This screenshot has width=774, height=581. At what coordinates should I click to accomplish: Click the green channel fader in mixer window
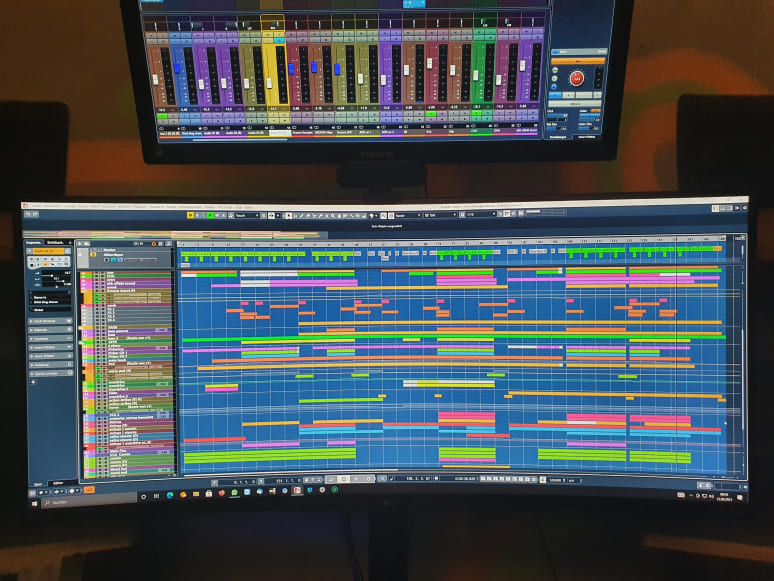pyautogui.click(x=477, y=76)
